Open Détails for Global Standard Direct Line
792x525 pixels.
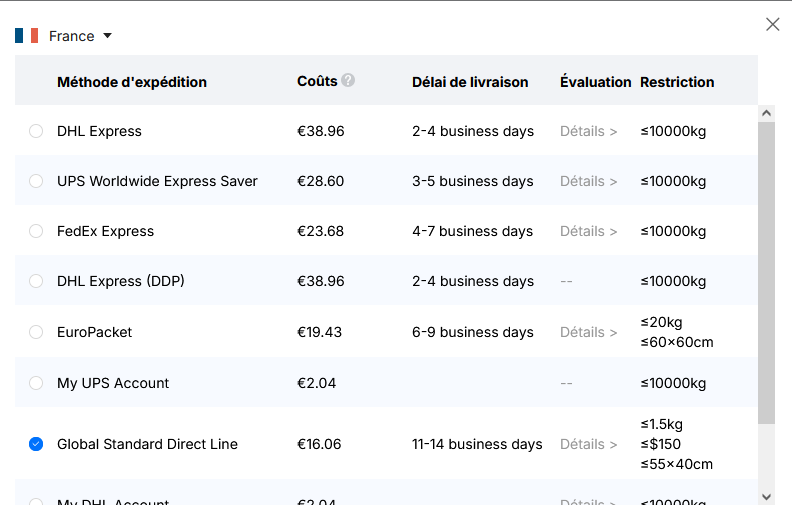(588, 444)
